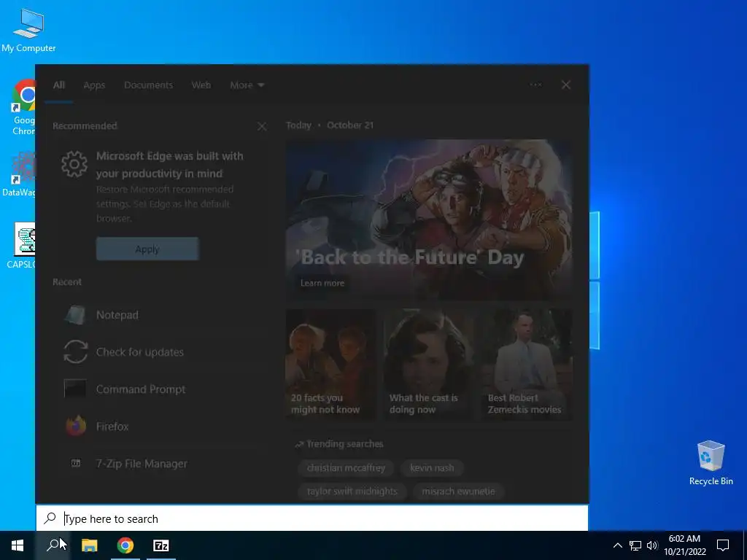Open the DataWag desktop shortcut
Image resolution: width=747 pixels, height=560 pixels.
19,174
